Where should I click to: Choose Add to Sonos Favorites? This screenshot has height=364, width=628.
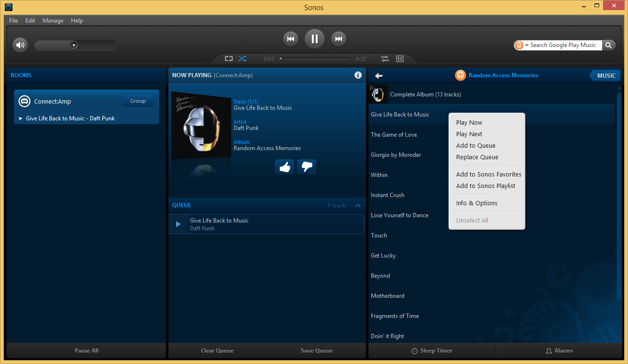pyautogui.click(x=489, y=175)
